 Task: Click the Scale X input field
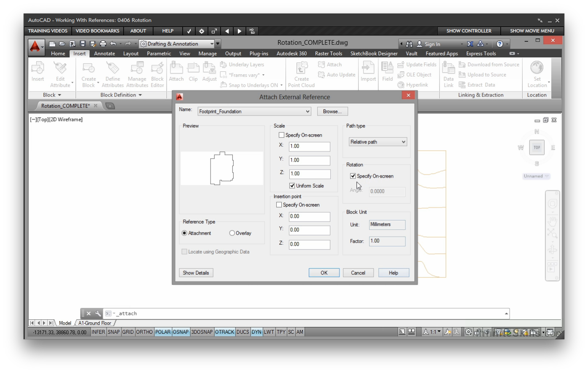310,146
